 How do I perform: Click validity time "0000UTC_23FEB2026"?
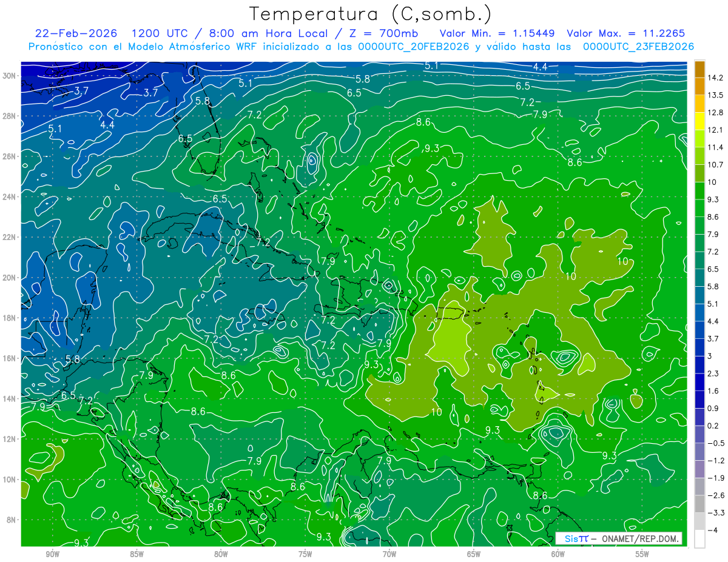click(638, 46)
